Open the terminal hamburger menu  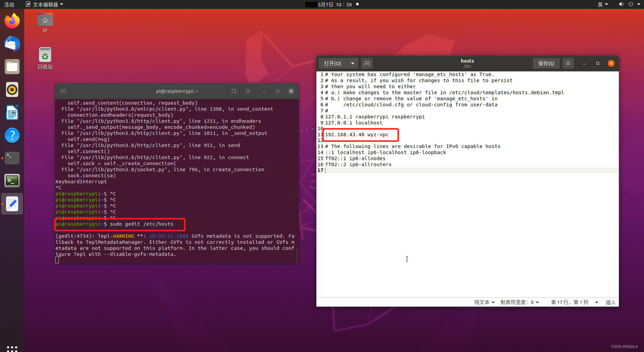[248, 91]
